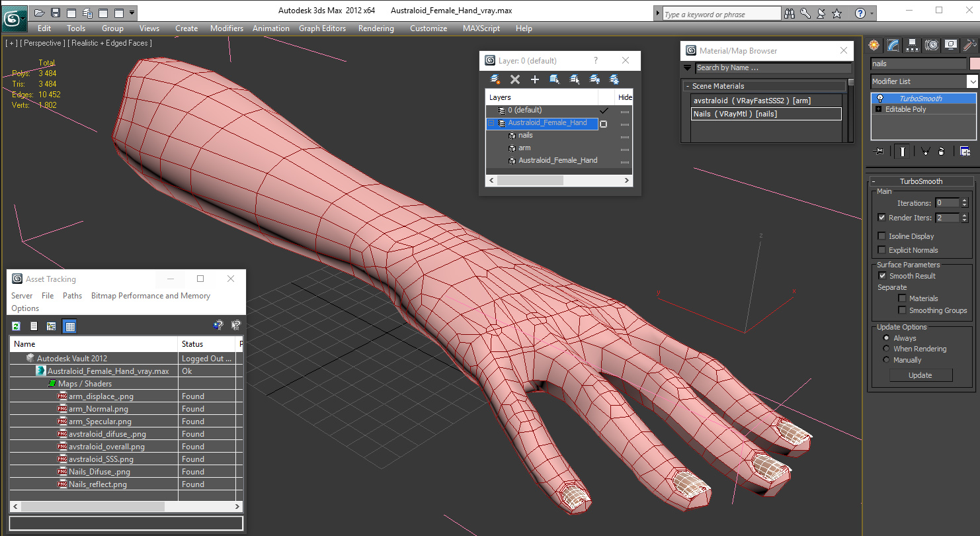Open the Utilities hammer panel tab
Image resolution: width=980 pixels, height=536 pixels.
point(970,45)
